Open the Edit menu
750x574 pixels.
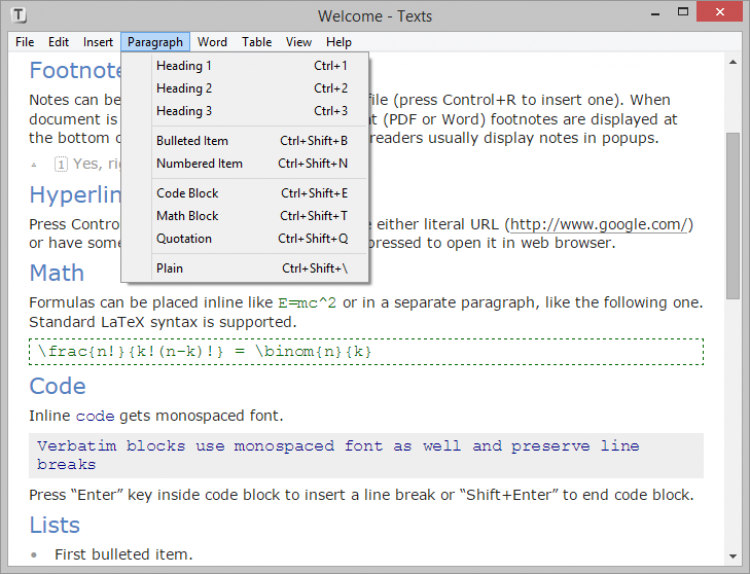tap(59, 42)
